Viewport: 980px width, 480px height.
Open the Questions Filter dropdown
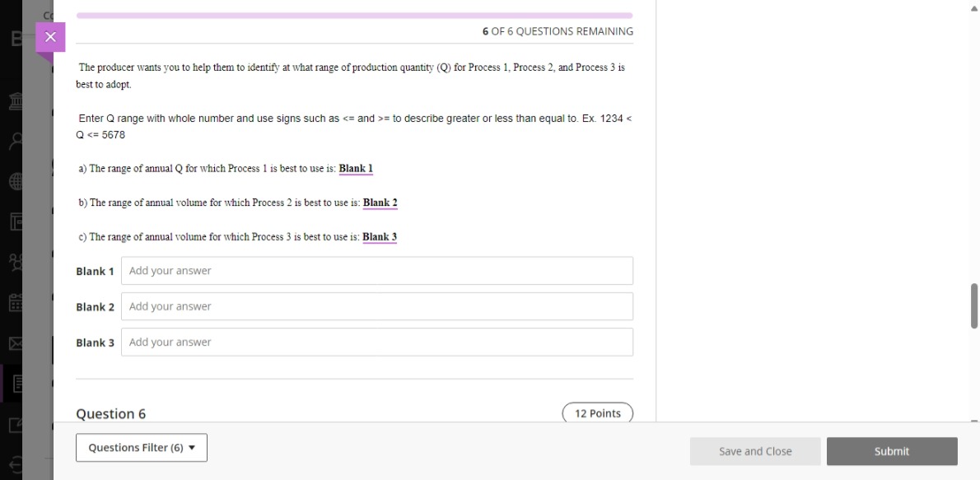coord(141,447)
